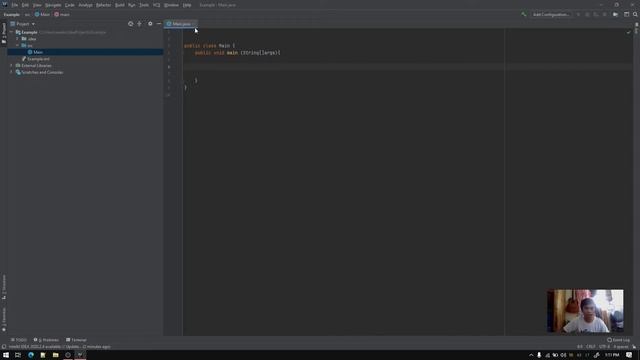Click the green inspection checkmark in editor

point(629,32)
